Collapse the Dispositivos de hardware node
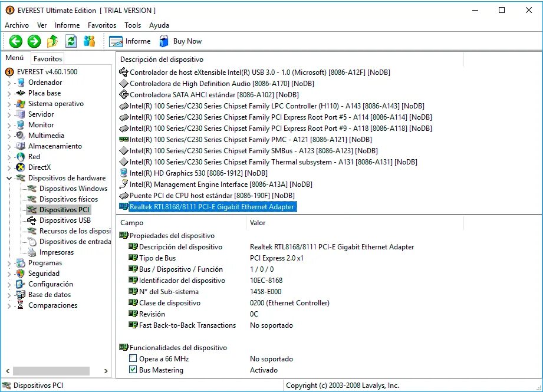The width and height of the screenshot is (543, 392). (9, 178)
